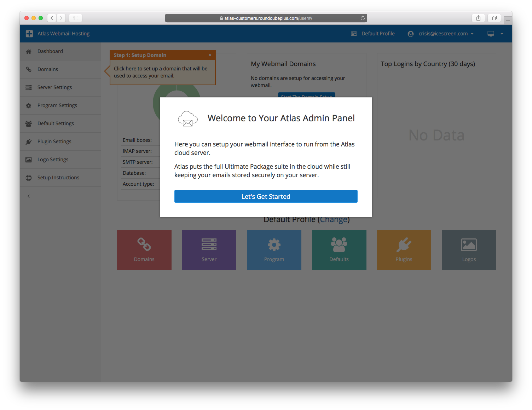Open a new tab with the plus button
The width and height of the screenshot is (532, 410).
click(508, 21)
